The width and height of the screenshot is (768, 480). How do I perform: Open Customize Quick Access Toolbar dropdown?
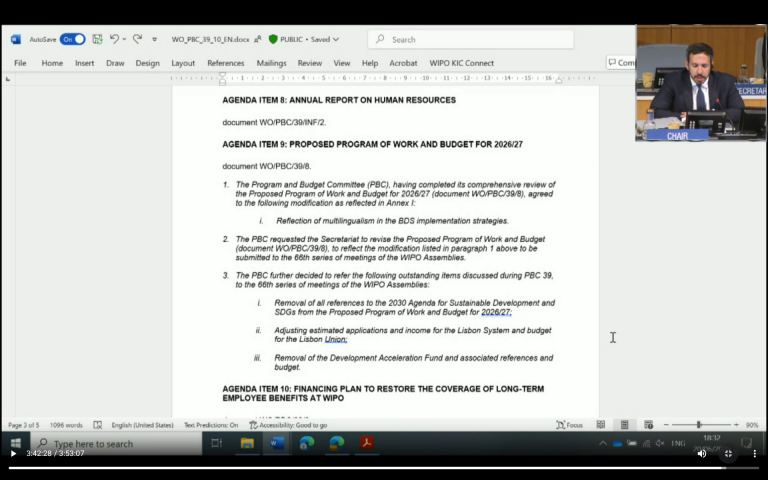pos(154,40)
